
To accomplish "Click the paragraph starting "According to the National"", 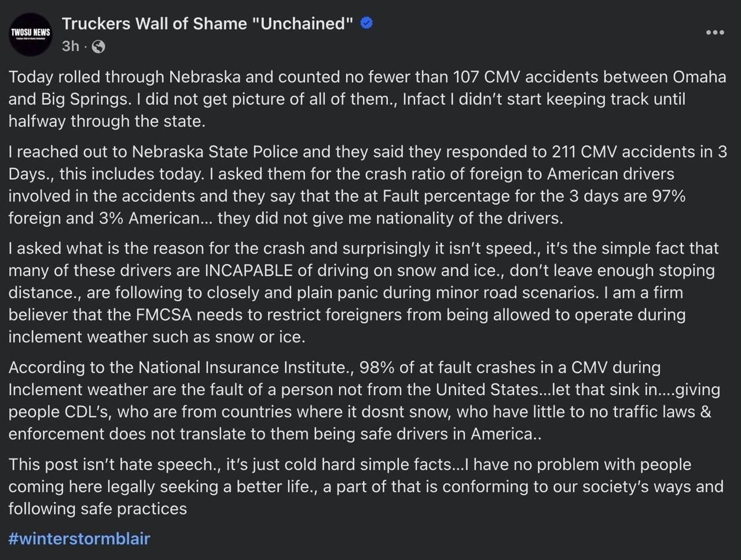I will click(364, 400).
